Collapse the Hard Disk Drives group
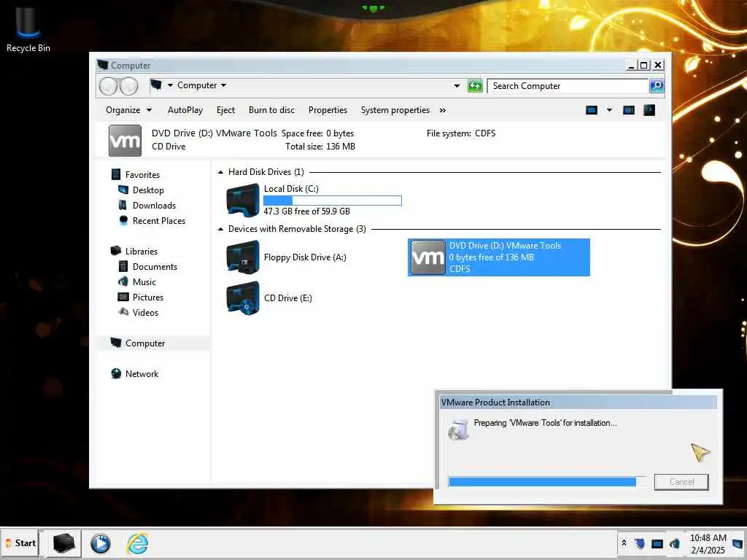 [x=220, y=172]
